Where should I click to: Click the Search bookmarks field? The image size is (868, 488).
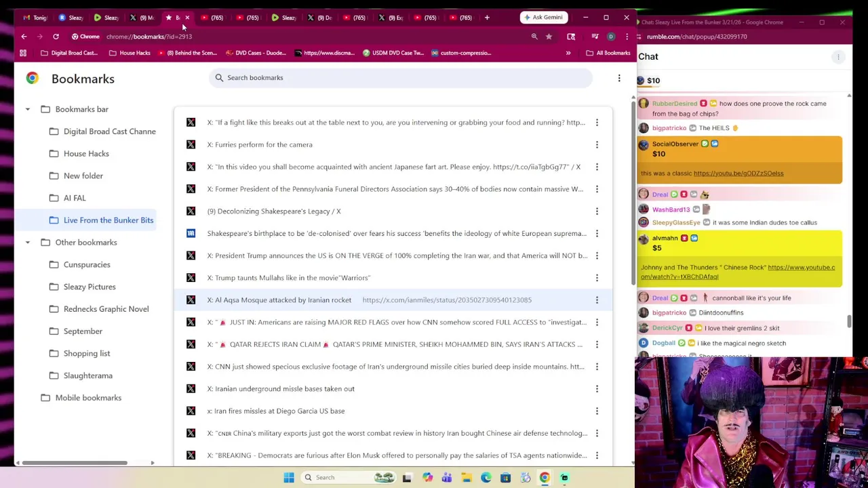click(401, 78)
